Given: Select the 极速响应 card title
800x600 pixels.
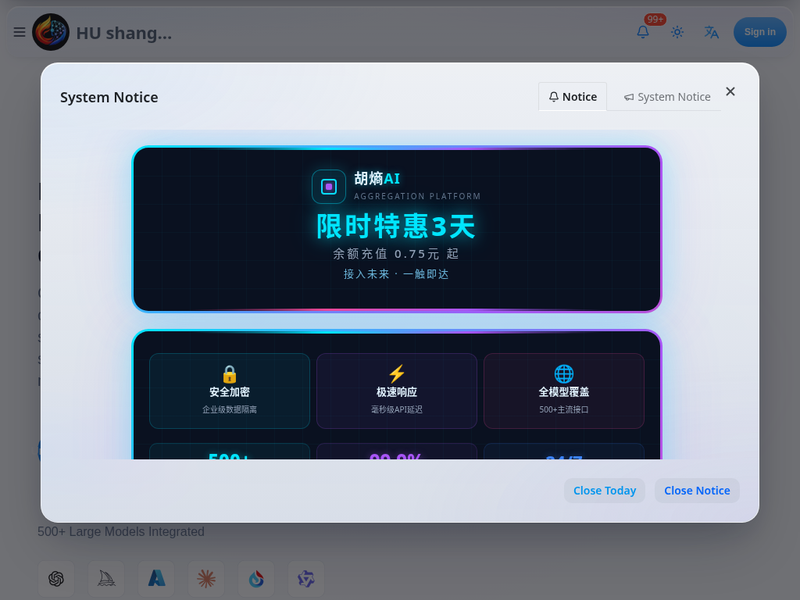Looking at the screenshot, I should coord(396,392).
